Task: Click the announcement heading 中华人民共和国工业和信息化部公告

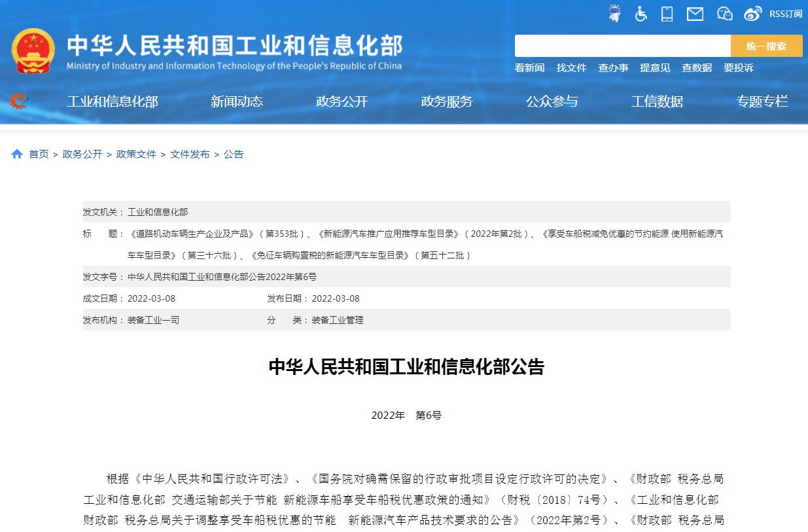Action: pyautogui.click(x=406, y=366)
